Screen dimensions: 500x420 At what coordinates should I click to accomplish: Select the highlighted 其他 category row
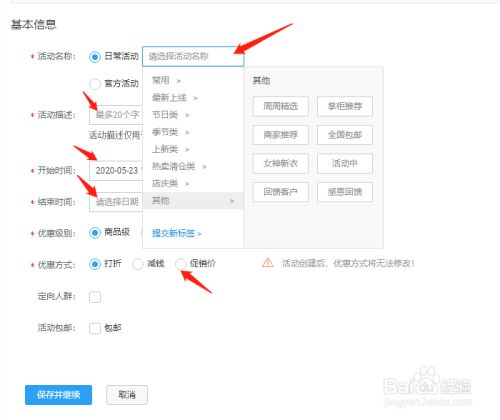193,201
